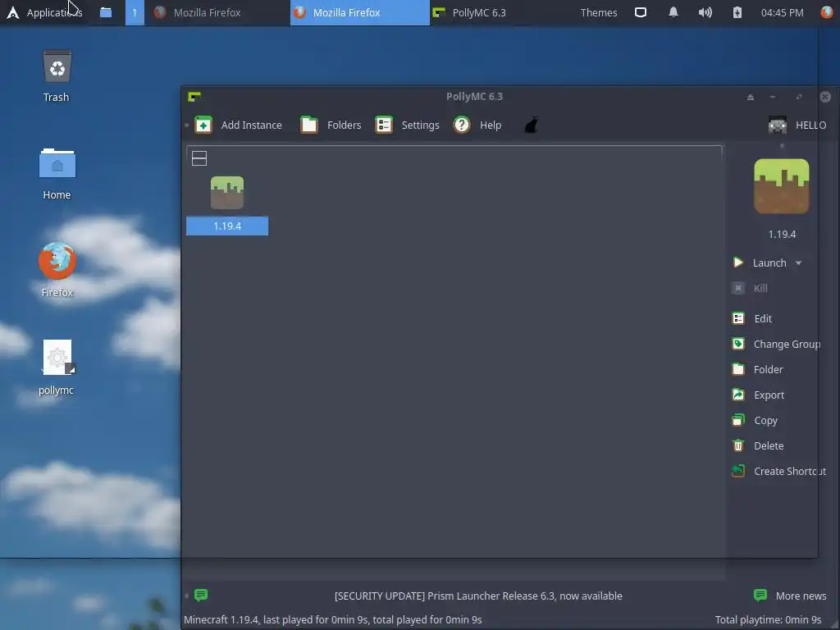Click Change Group in sidebar
840x630 pixels.
pos(776,344)
